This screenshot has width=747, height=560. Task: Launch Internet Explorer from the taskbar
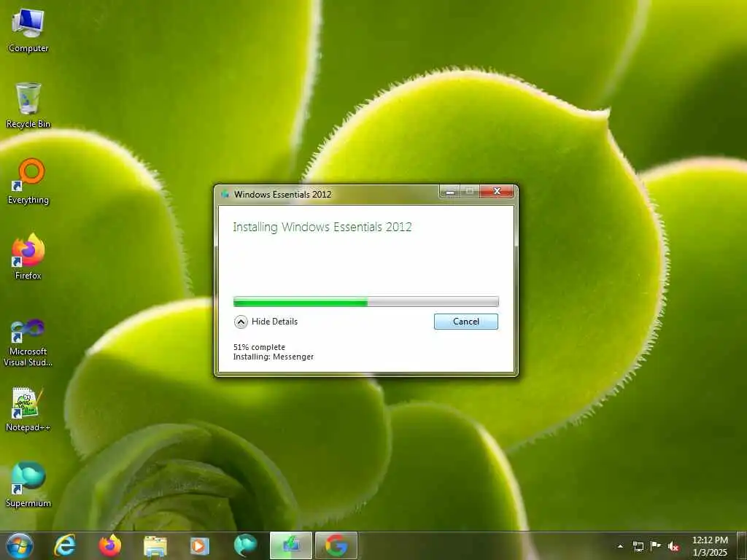click(65, 545)
